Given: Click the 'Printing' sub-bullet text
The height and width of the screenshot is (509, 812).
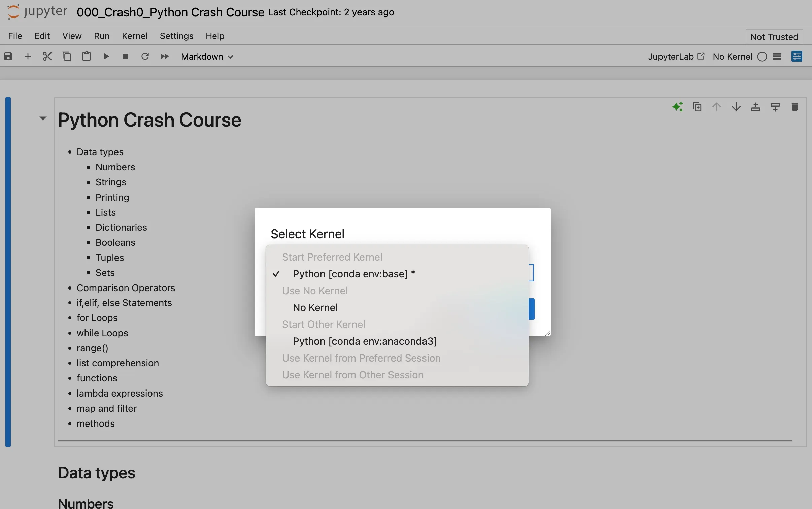Looking at the screenshot, I should [112, 197].
